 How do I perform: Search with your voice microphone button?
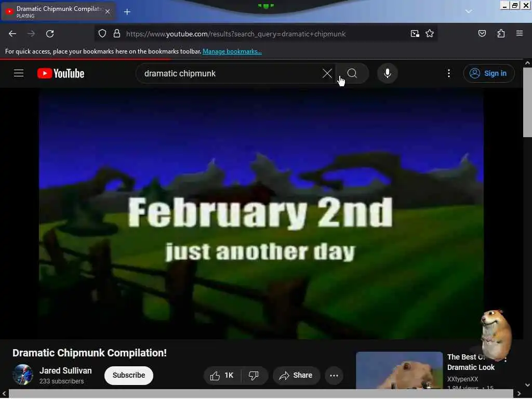pos(388,73)
